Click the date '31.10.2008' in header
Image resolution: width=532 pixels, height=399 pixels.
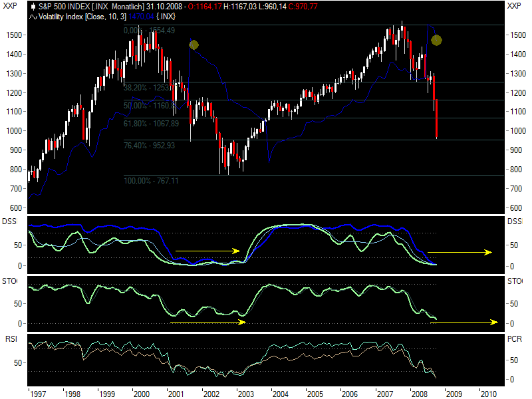tap(164, 7)
